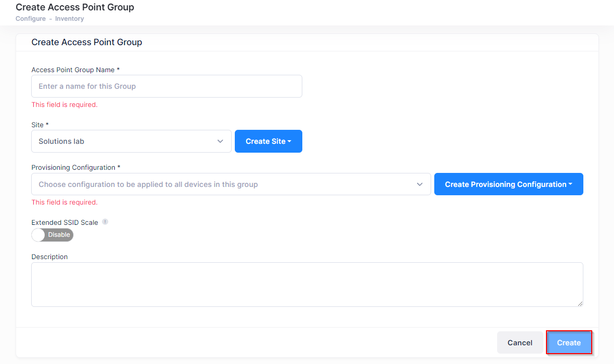Click the Create Access Point Group card heading
Screen dimensions: 614x364
point(87,43)
